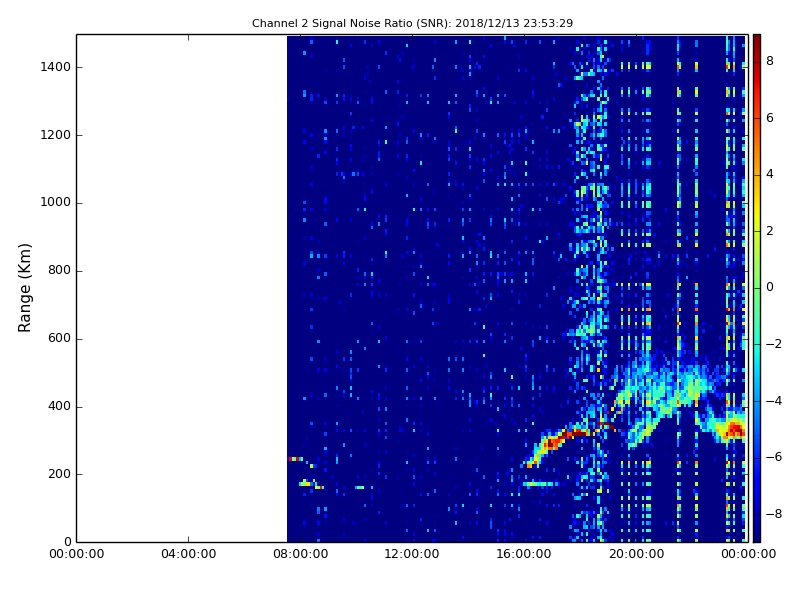
Task: Click the colorbar tick value −8
Action: click(774, 514)
